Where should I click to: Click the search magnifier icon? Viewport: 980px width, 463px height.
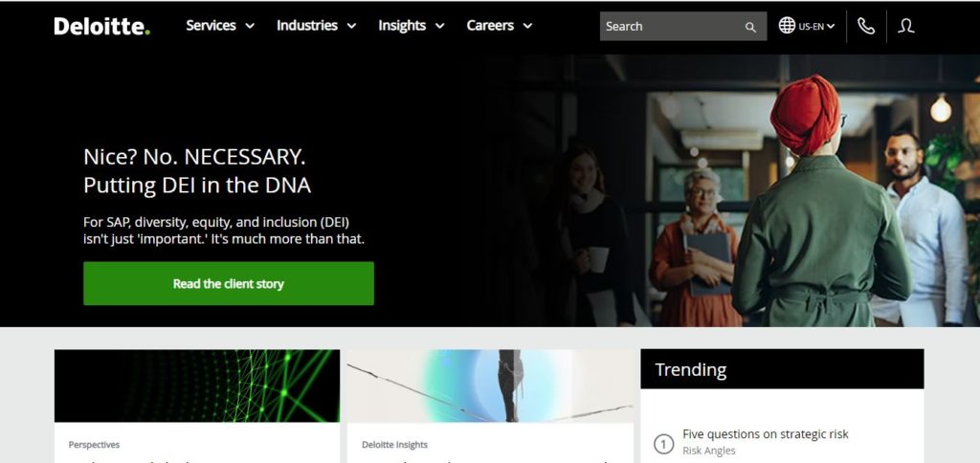750,27
